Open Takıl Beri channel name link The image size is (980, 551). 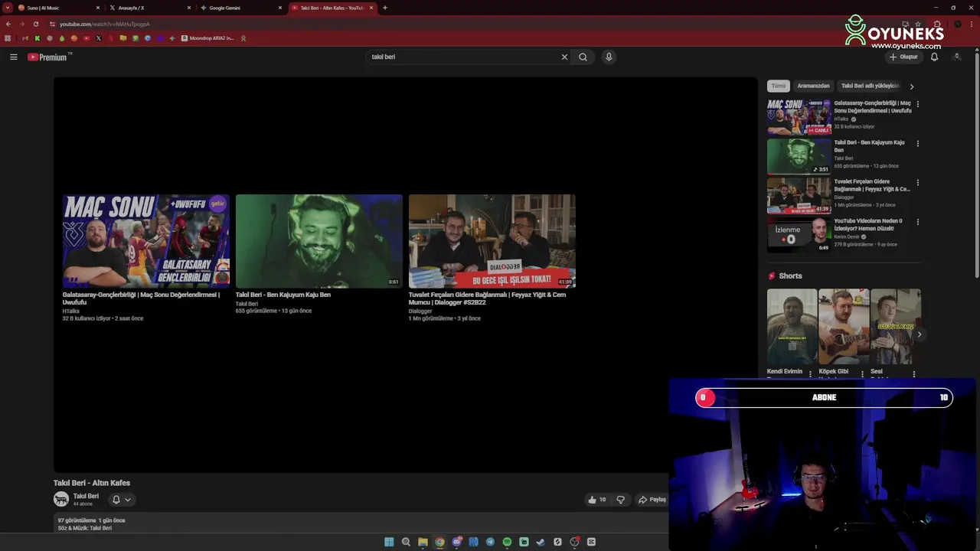(x=86, y=496)
